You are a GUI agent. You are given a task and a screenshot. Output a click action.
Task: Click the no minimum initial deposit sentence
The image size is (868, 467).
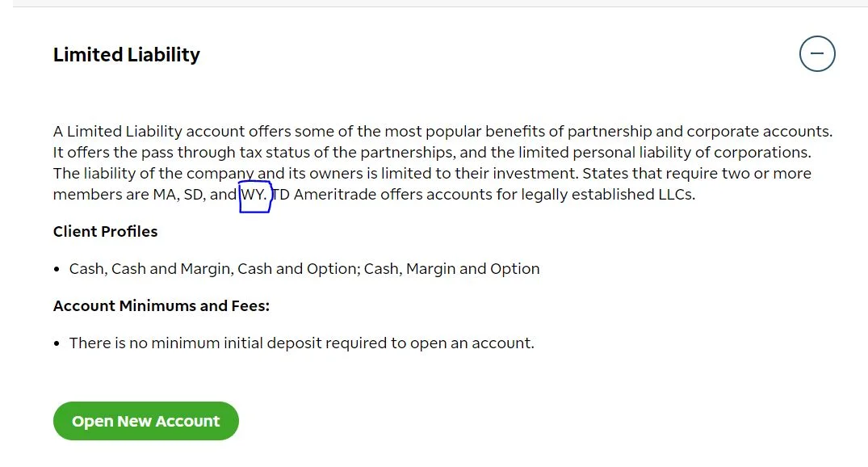pyautogui.click(x=302, y=343)
